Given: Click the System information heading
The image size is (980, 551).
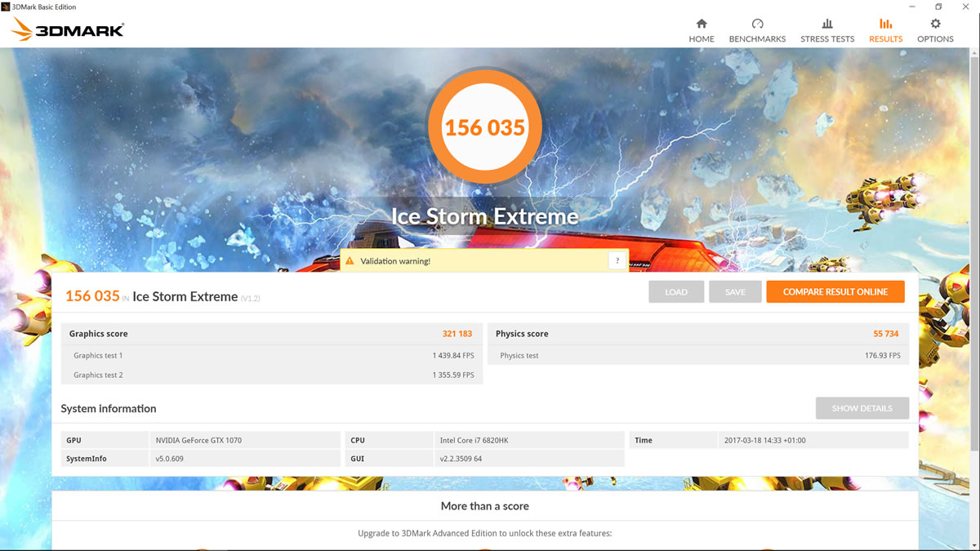Looking at the screenshot, I should (109, 408).
